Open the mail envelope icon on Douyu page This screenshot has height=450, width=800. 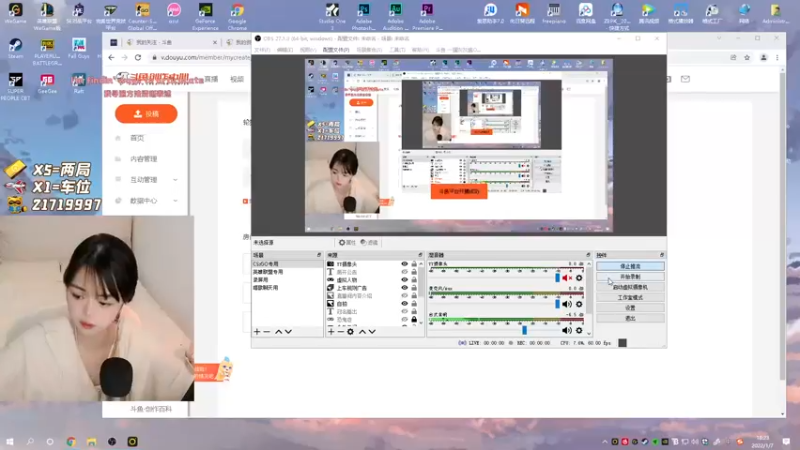coord(685,79)
